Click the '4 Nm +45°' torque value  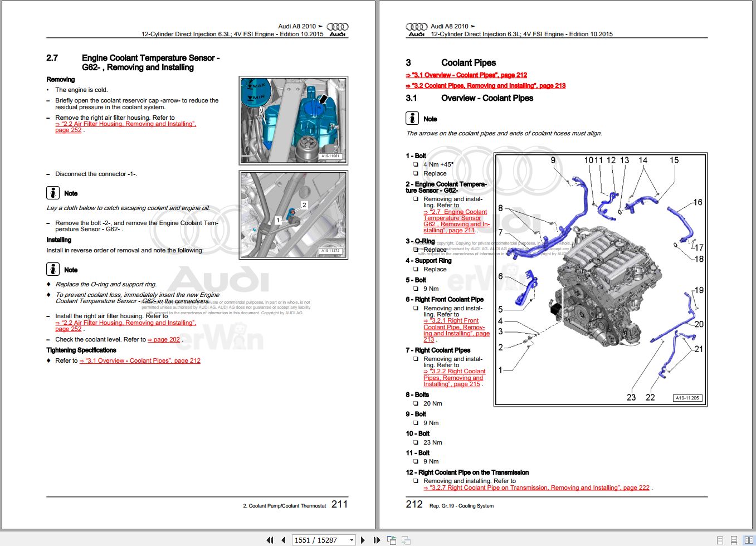click(438, 164)
